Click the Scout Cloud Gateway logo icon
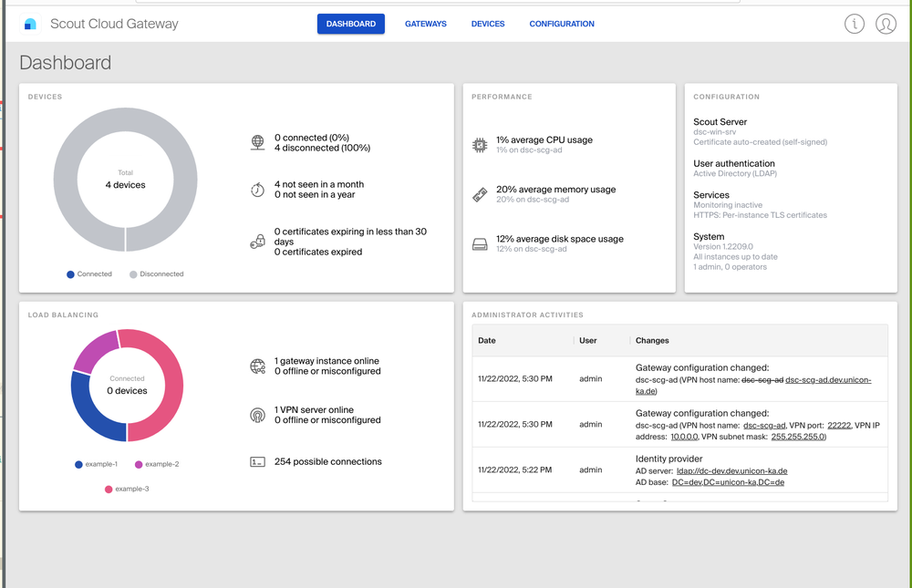912x588 pixels. (30, 24)
